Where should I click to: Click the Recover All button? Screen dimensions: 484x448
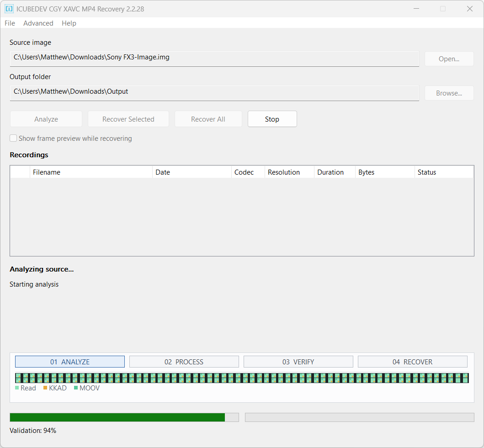208,119
